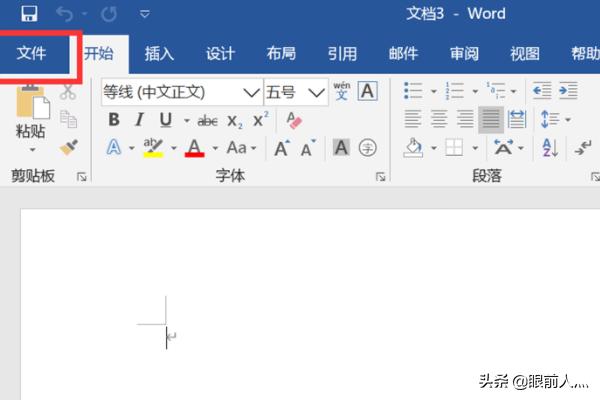Click the highlighted Justify alignment icon
This screenshot has height=400, width=600.
tap(491, 120)
